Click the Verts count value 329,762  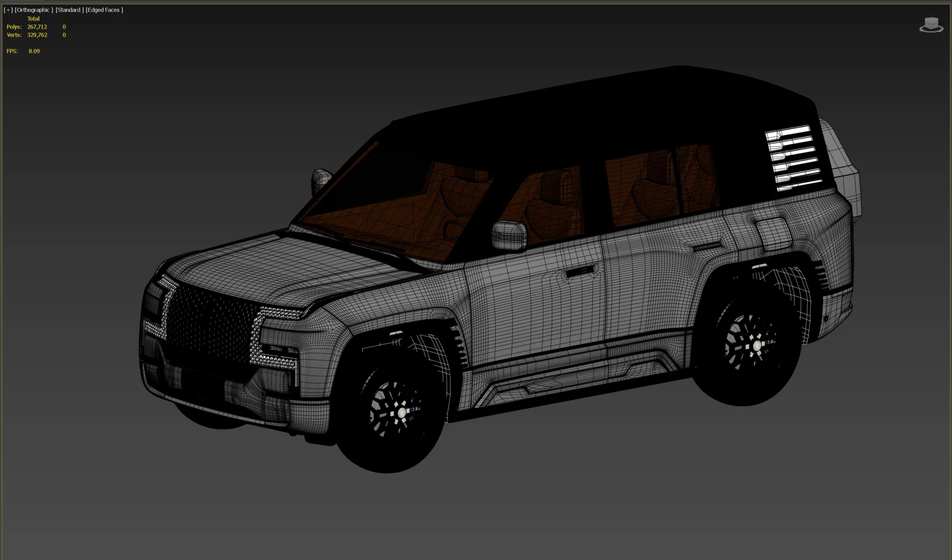pyautogui.click(x=37, y=35)
